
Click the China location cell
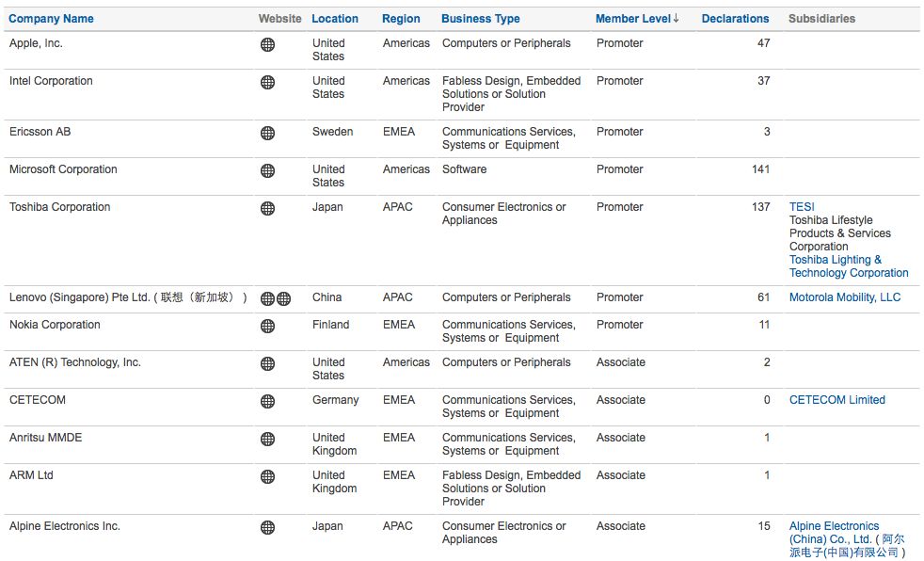(x=327, y=297)
